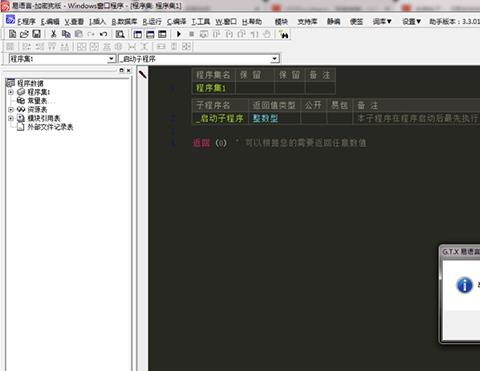Open the 程序集1 combo box dropdown
This screenshot has width=480, height=371.
pyautogui.click(x=111, y=59)
